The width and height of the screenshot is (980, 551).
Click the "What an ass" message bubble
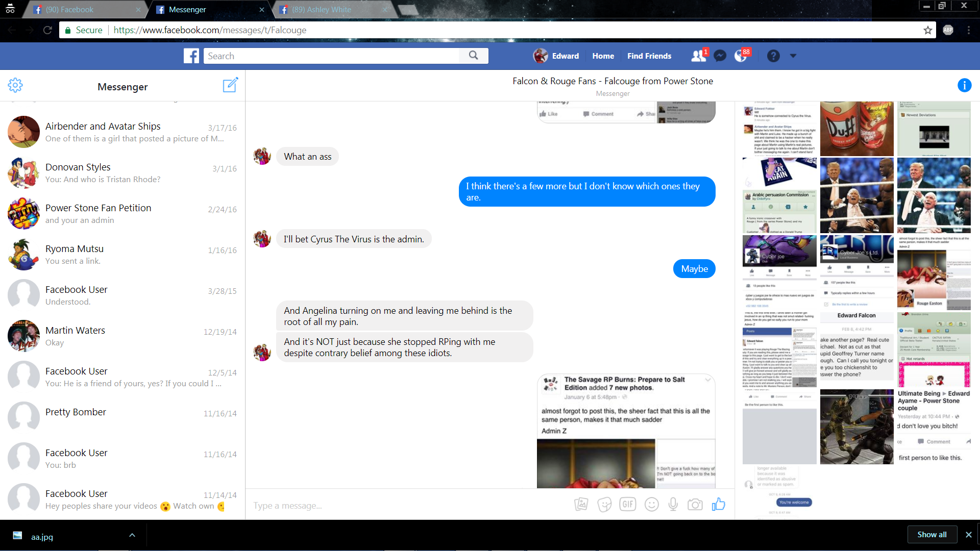tap(308, 157)
